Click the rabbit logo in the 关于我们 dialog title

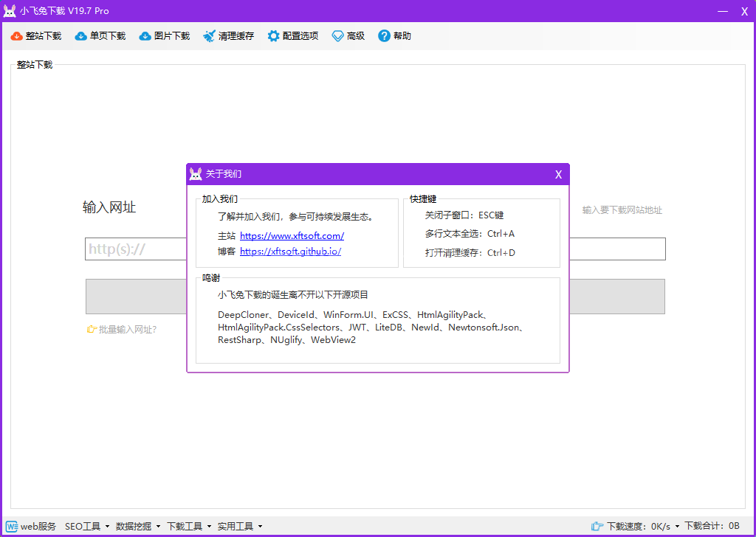(196, 174)
